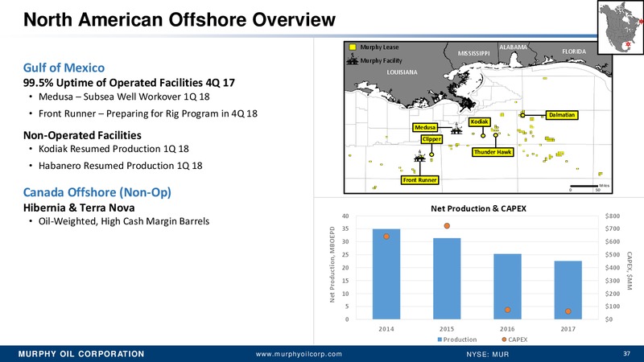The width and height of the screenshot is (644, 362).
Task: Click the Dalmatian well marker dot
Action: click(x=522, y=115)
